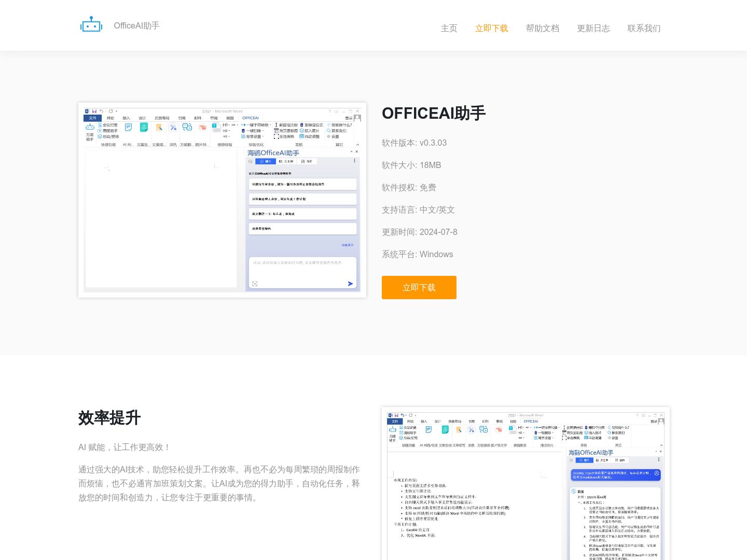
Task: Click the 软件版本: v0.3.03 line
Action: coord(414,143)
